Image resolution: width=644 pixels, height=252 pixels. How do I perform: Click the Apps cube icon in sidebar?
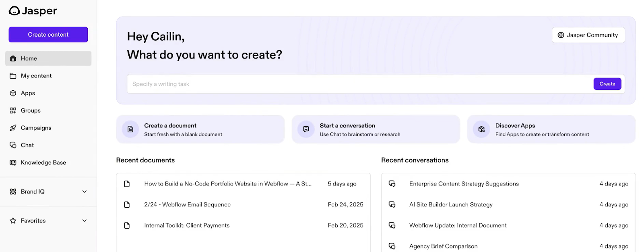[x=13, y=93]
